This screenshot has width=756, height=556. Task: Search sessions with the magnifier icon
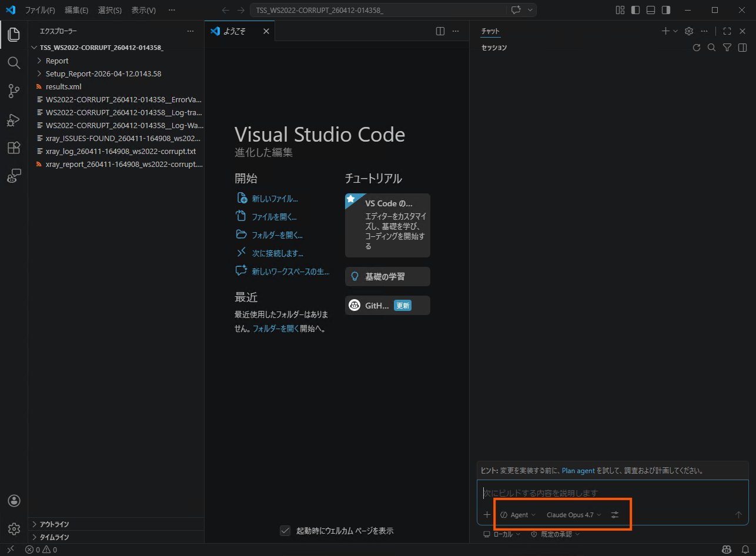[711, 48]
